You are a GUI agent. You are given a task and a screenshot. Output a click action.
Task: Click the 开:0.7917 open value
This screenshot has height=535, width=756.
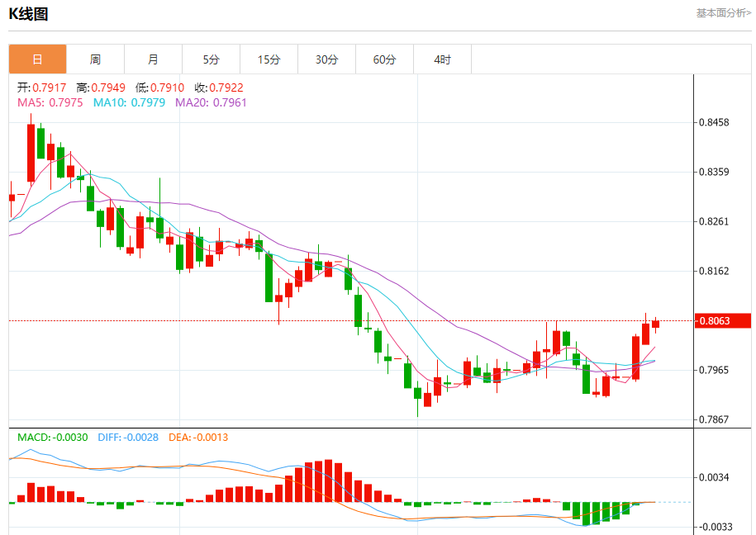coord(41,88)
